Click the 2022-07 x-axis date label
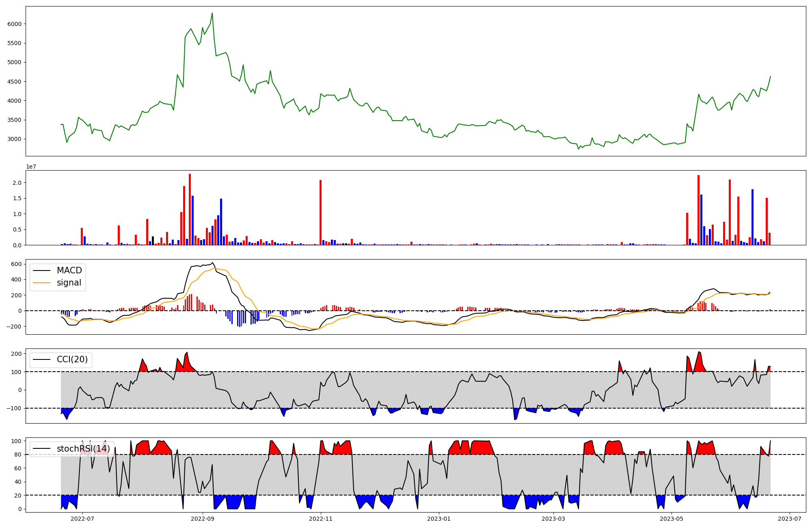812x528 pixels. click(82, 519)
